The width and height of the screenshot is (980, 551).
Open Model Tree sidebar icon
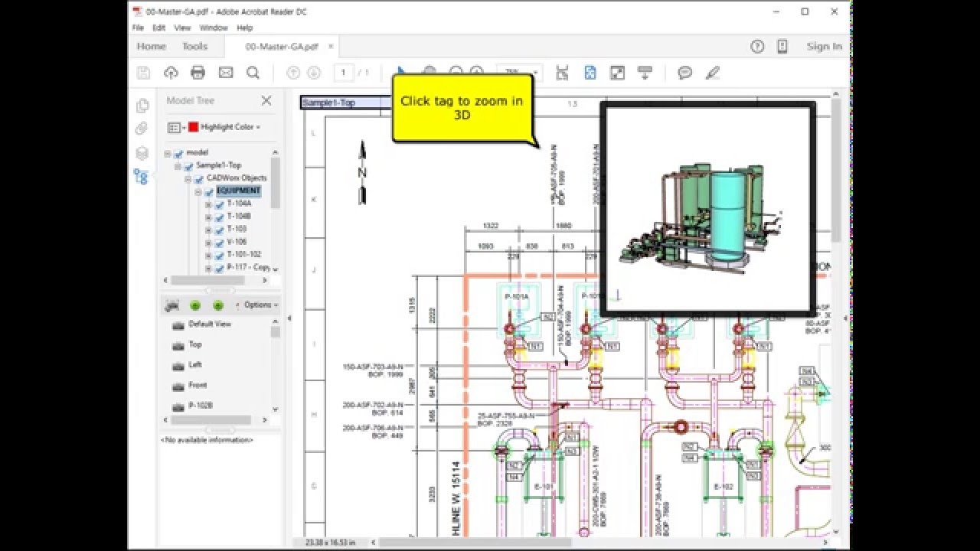pos(141,177)
